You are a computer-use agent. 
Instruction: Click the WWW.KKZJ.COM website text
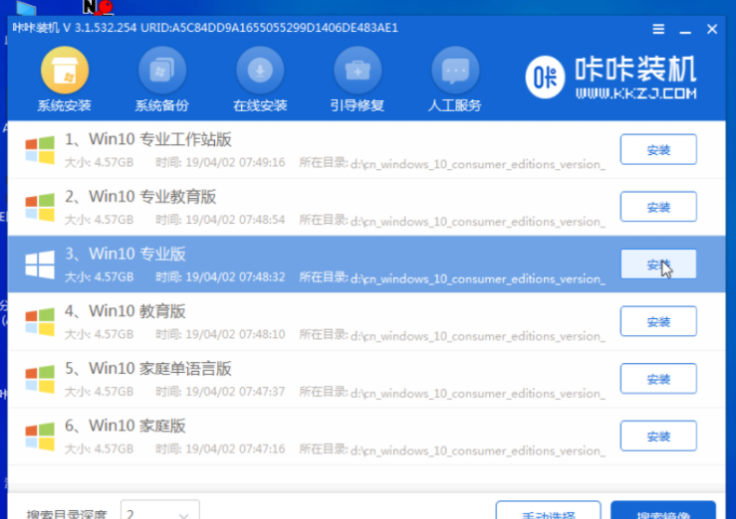pos(636,94)
